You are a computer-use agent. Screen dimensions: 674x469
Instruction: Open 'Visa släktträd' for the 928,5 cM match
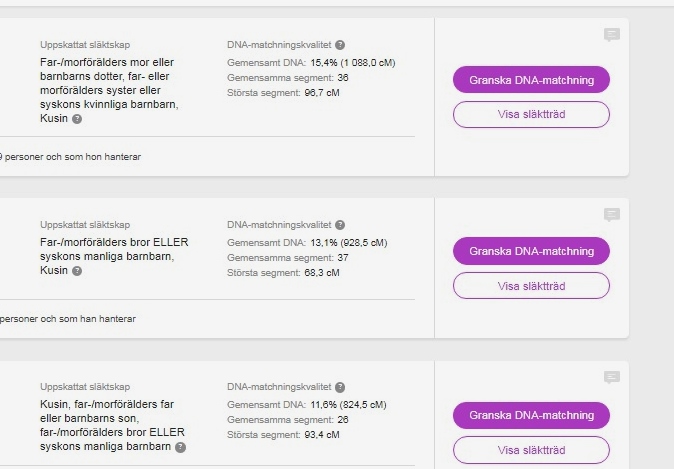[531, 286]
